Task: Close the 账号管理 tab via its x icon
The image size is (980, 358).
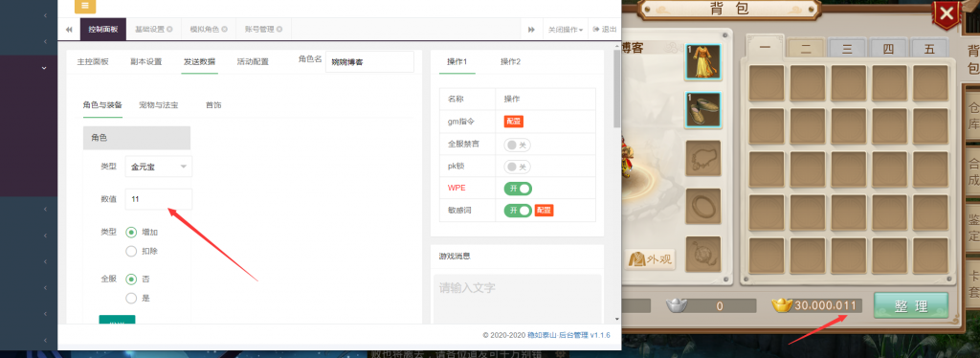Action: pyautogui.click(x=279, y=30)
